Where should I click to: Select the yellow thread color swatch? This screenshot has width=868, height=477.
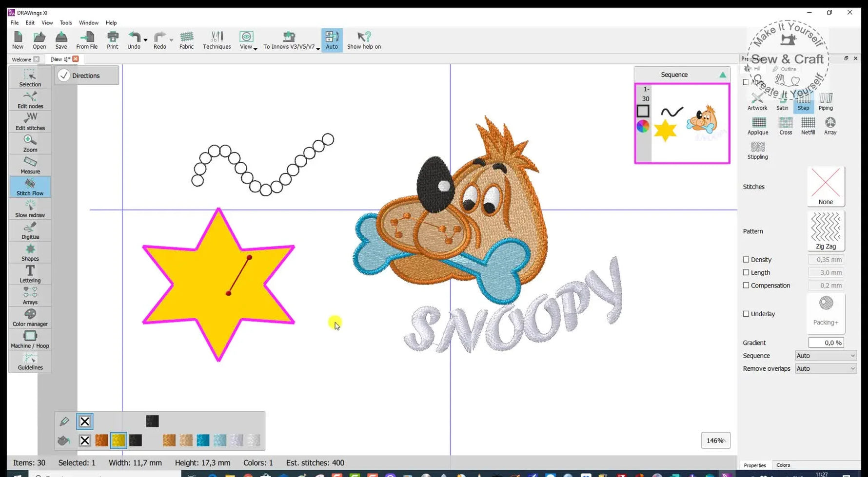click(118, 440)
